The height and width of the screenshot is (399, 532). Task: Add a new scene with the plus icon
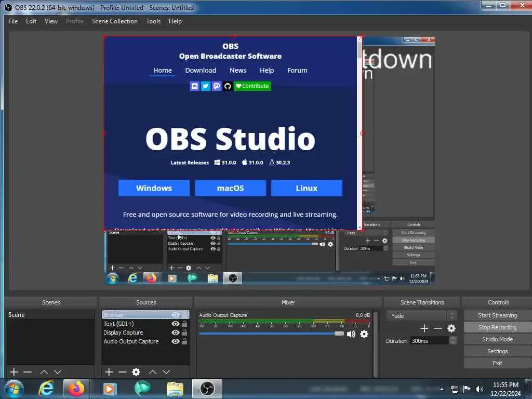point(14,372)
